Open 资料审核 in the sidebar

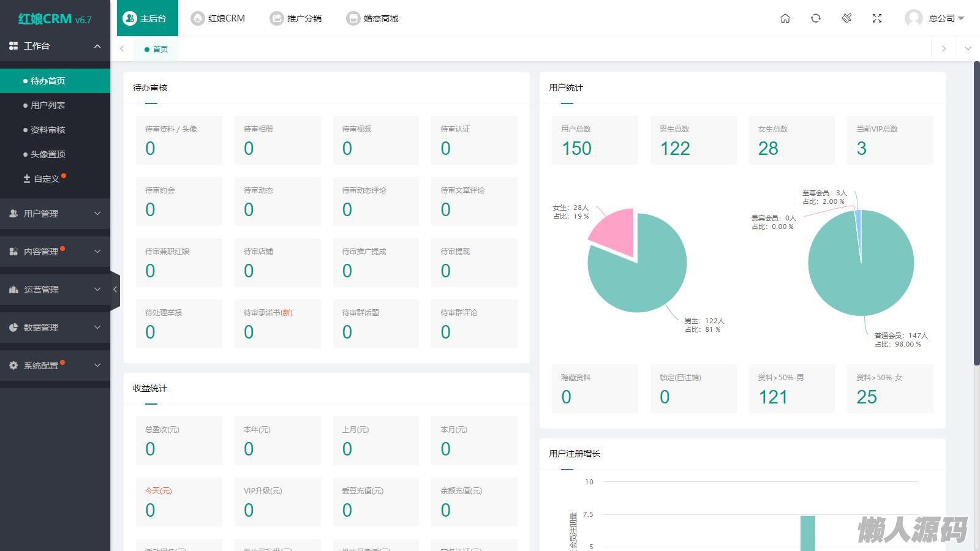point(48,130)
